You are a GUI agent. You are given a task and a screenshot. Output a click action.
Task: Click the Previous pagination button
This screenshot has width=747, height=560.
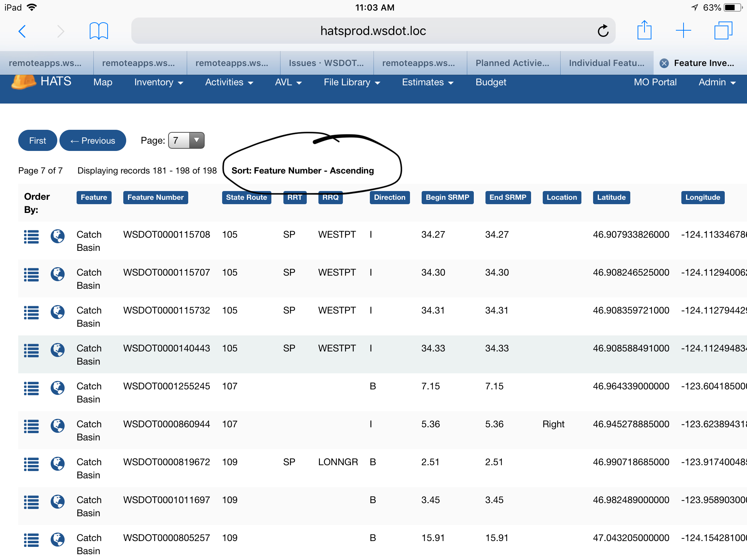point(93,140)
